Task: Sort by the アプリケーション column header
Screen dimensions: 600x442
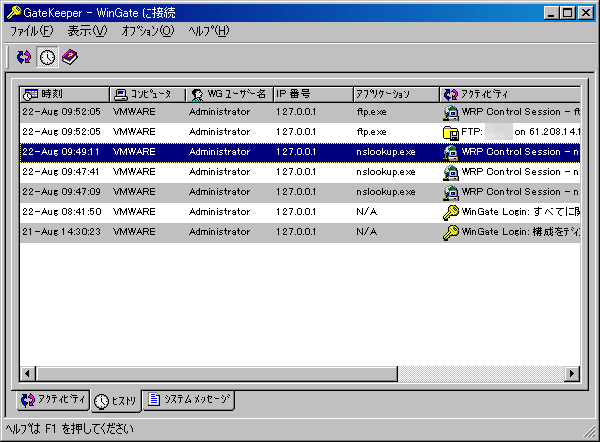Action: (x=396, y=94)
